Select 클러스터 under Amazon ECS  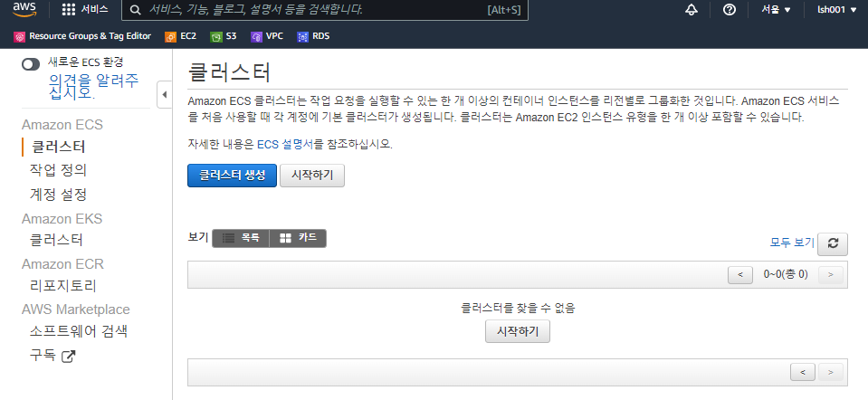(x=58, y=147)
